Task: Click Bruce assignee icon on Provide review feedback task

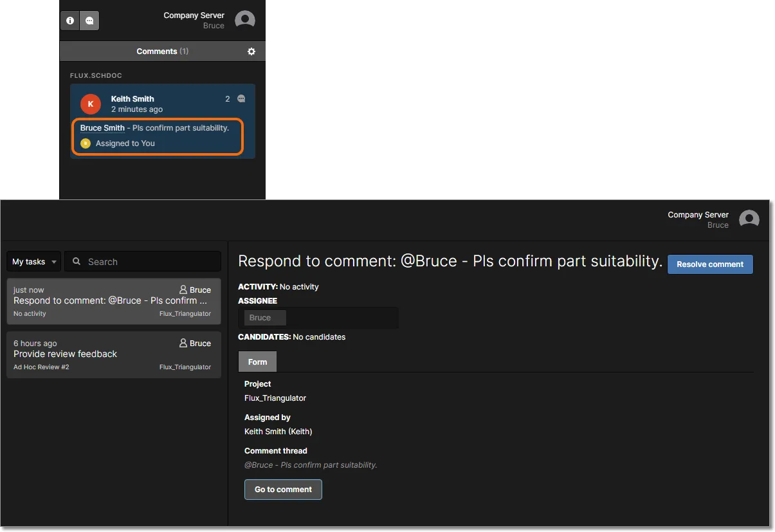Action: pos(183,344)
